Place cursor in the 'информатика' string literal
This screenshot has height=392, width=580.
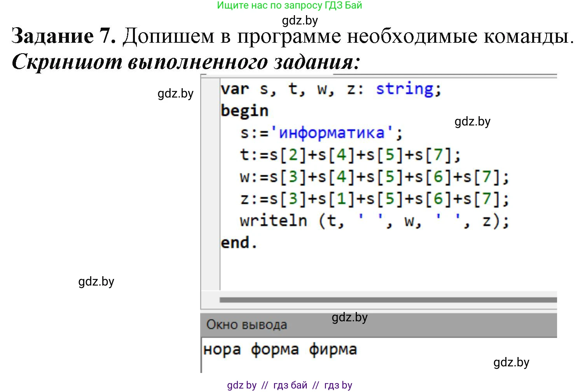point(332,133)
